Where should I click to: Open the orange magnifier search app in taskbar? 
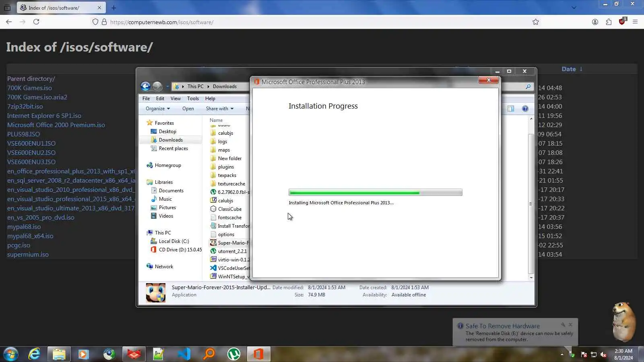coord(209,354)
